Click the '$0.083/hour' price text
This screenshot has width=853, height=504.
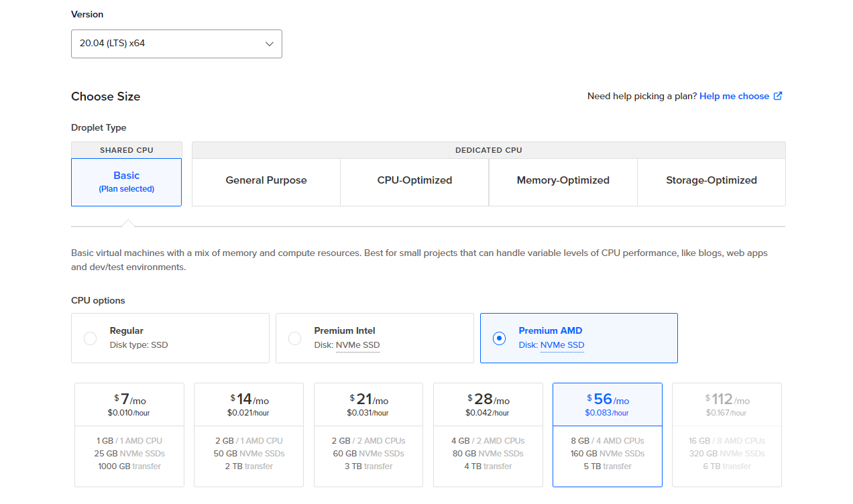click(x=608, y=413)
